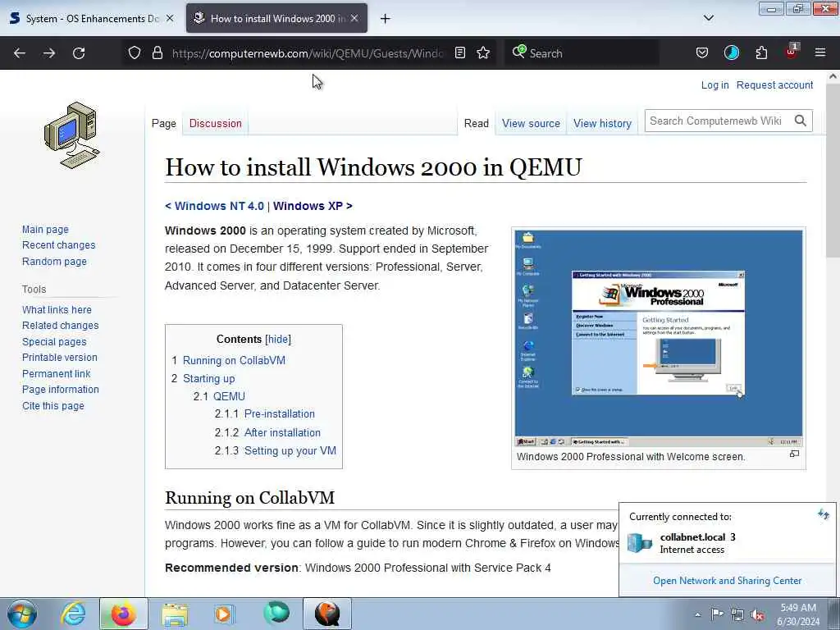The image size is (840, 630).
Task: Click page scrollbar up arrow
Action: pyautogui.click(x=833, y=76)
